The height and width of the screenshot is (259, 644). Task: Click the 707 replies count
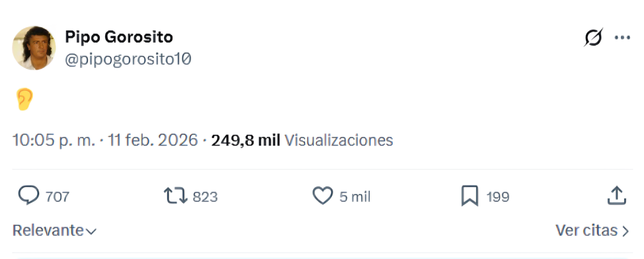[57, 196]
